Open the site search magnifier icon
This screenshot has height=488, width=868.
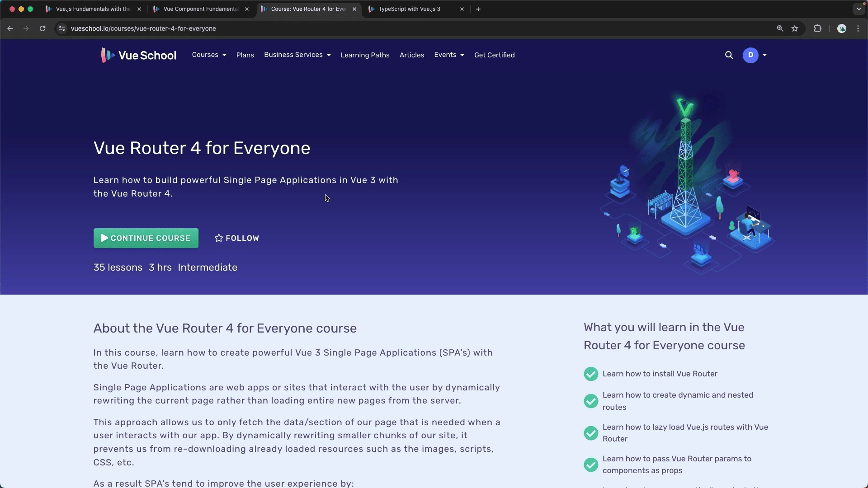pos(729,55)
